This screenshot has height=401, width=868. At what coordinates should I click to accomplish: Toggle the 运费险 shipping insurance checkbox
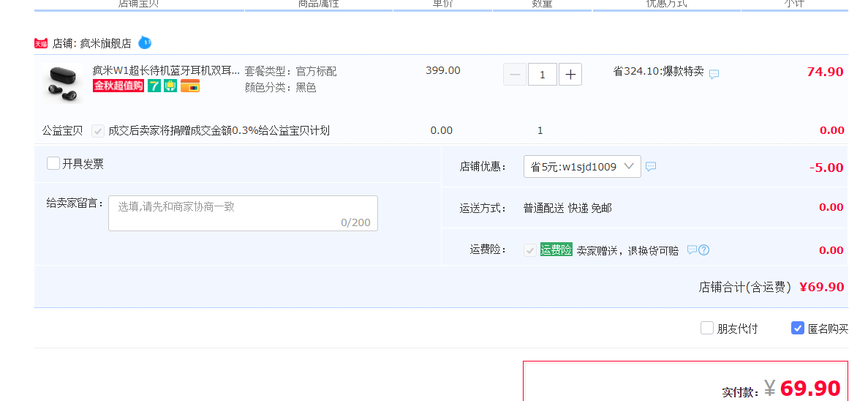tap(529, 250)
